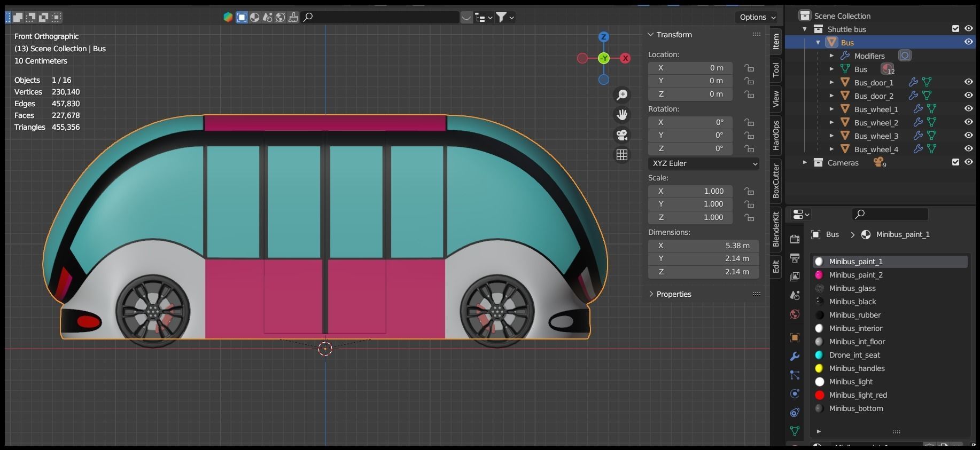Hide the Shuttle bus collection in viewport

(969, 29)
